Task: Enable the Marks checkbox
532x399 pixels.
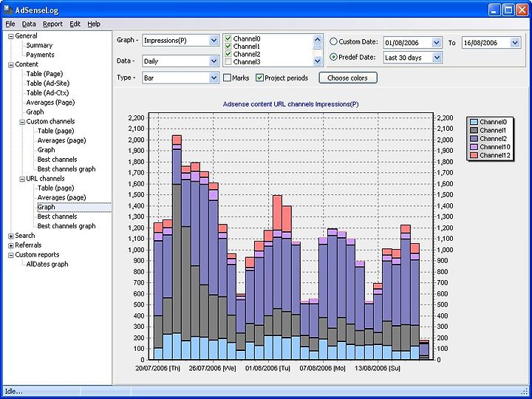Action: tap(227, 78)
